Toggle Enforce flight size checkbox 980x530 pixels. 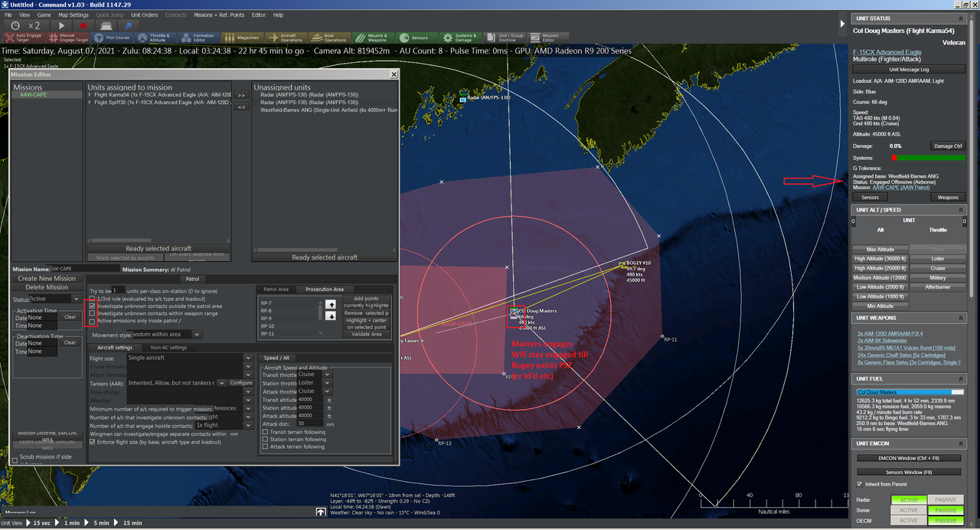tap(93, 442)
